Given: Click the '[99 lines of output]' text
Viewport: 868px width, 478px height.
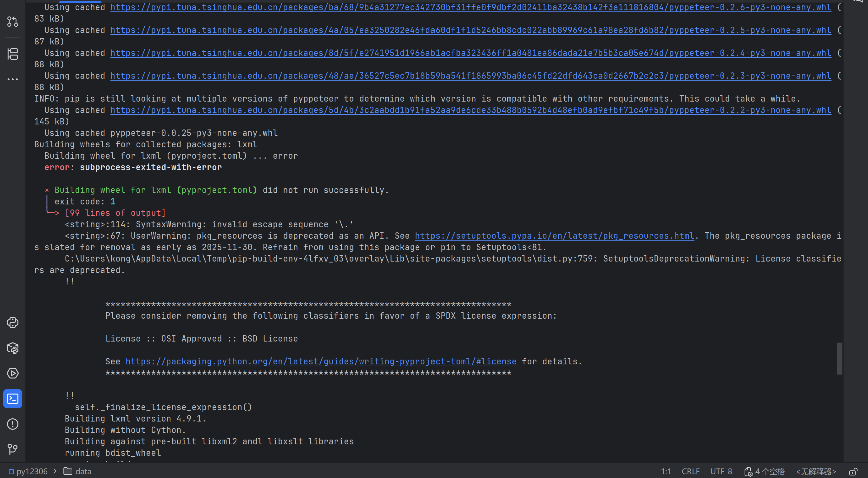Looking at the screenshot, I should [x=115, y=213].
